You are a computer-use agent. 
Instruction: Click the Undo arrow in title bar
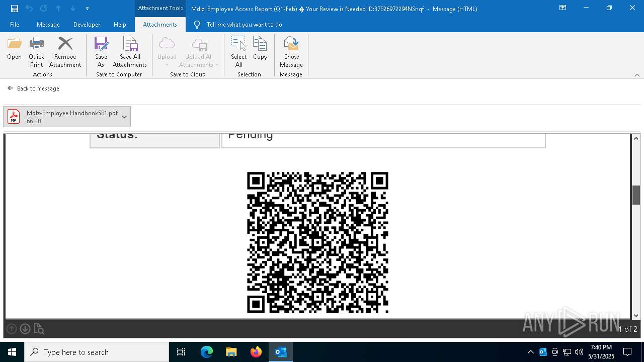coord(29,9)
